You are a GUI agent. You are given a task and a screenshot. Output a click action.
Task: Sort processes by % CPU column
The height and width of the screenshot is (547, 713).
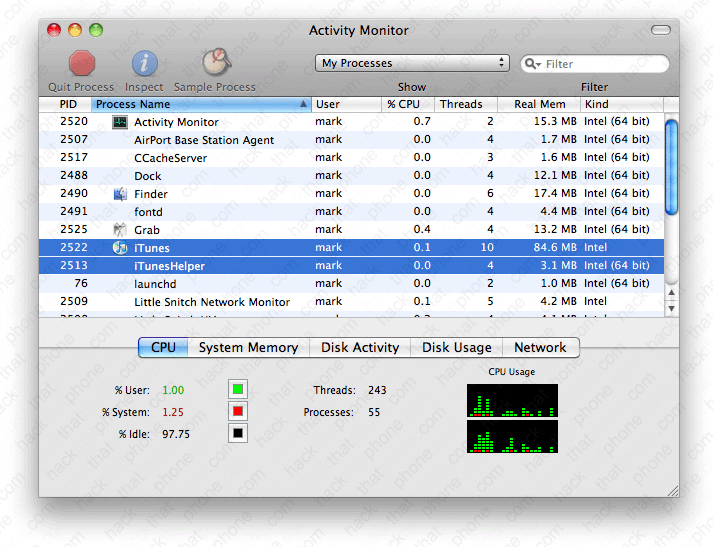pyautogui.click(x=406, y=104)
